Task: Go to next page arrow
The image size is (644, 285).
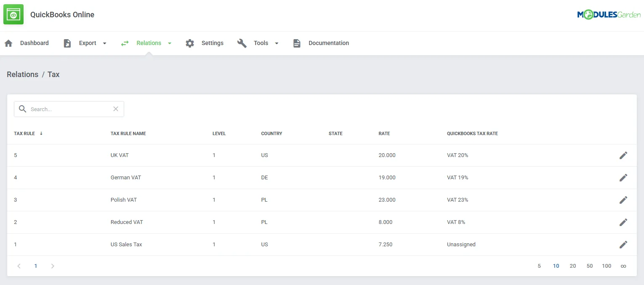Action: pos(53,266)
